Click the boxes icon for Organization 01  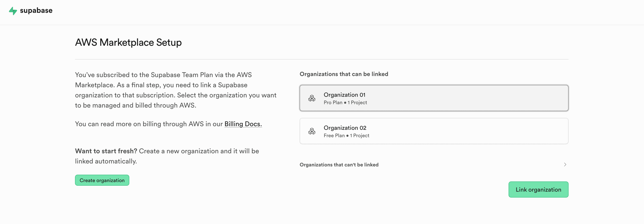(312, 98)
